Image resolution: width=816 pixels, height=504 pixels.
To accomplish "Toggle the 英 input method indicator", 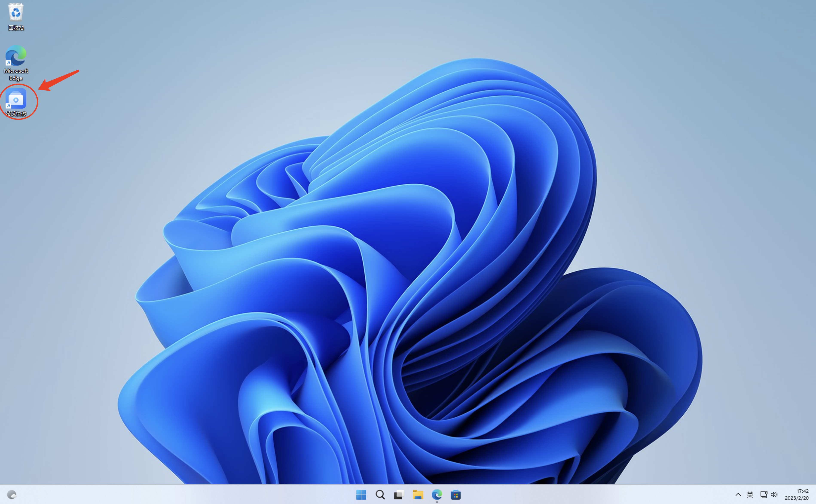I will tap(750, 495).
